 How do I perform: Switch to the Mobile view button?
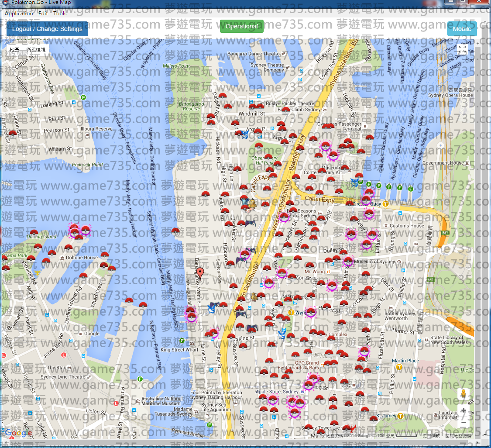[462, 29]
